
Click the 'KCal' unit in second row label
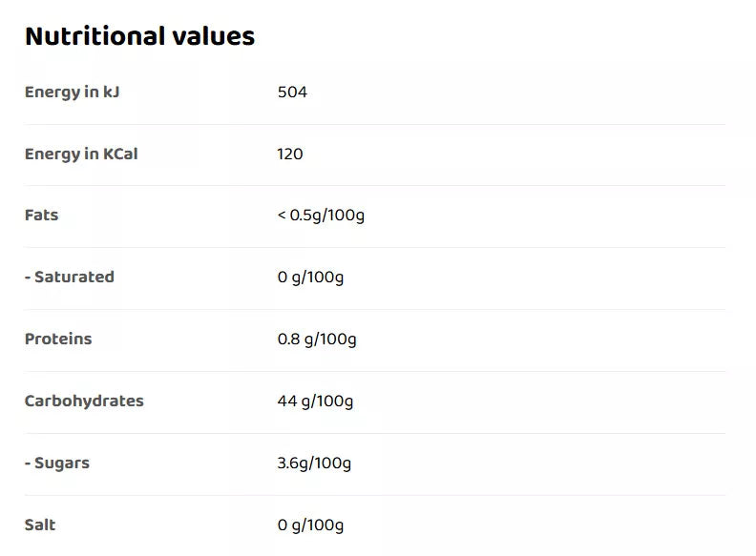(x=120, y=154)
